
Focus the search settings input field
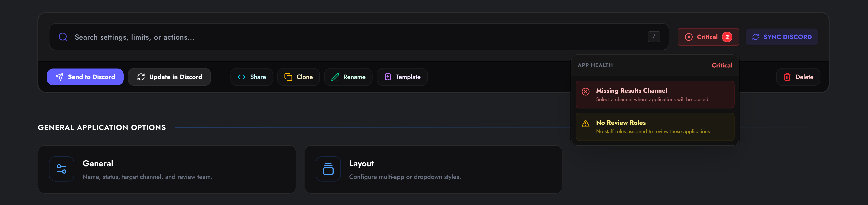359,37
